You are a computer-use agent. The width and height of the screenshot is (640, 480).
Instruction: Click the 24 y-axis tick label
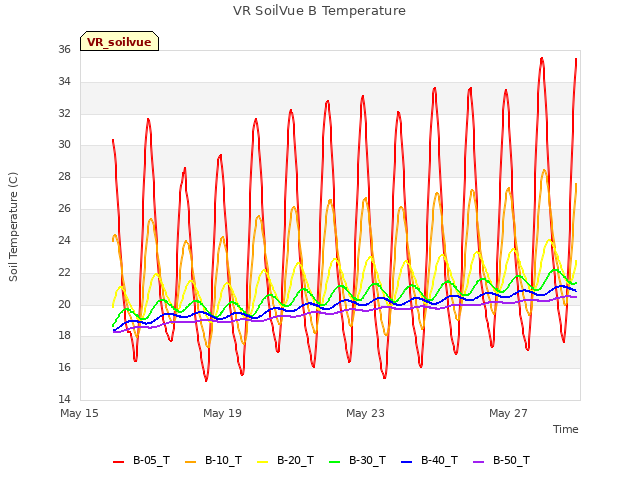[64, 240]
